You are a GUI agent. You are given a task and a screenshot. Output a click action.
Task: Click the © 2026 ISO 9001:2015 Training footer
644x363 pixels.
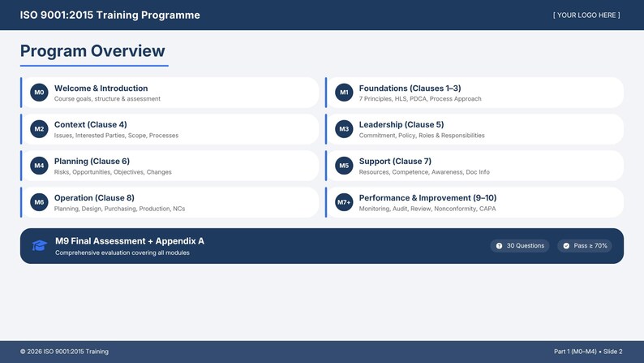pos(65,352)
